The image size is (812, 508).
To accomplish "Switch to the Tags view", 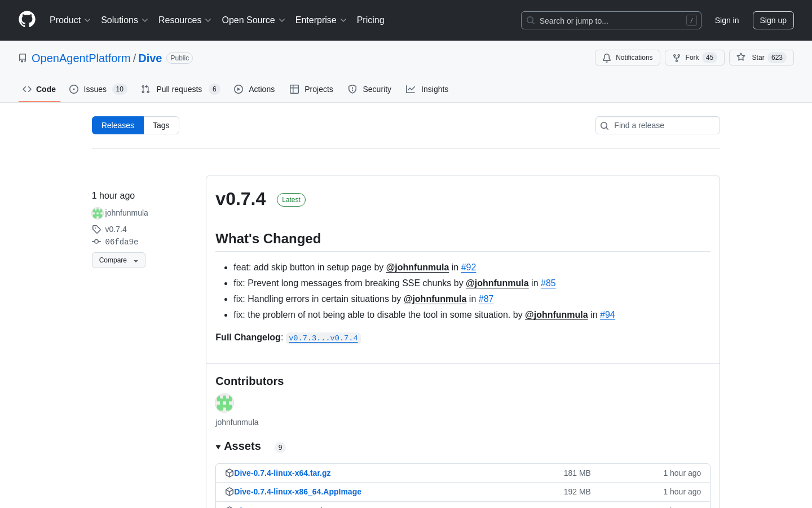I will coord(161,125).
